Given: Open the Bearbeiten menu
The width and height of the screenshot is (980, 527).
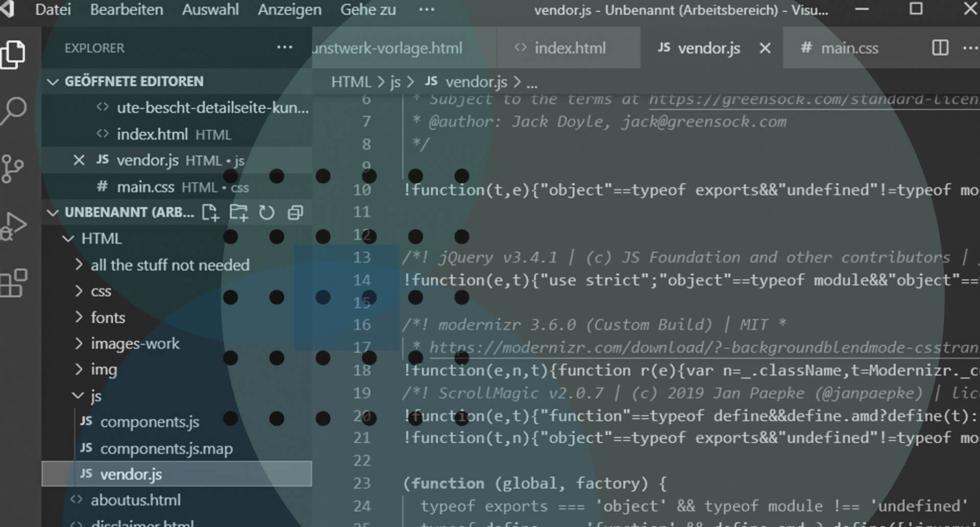Looking at the screenshot, I should 127,9.
